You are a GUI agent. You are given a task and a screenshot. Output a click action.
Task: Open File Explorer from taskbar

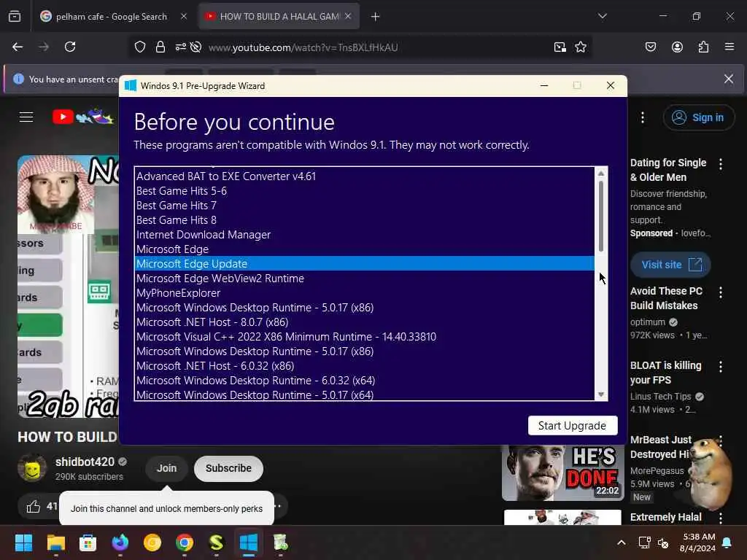coord(55,542)
